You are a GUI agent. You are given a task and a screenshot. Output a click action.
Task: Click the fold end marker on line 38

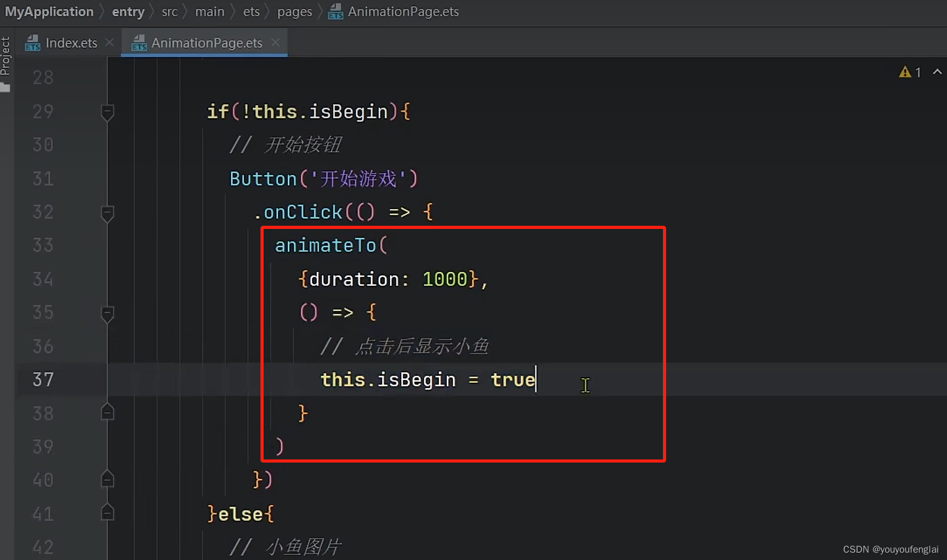[x=107, y=413]
